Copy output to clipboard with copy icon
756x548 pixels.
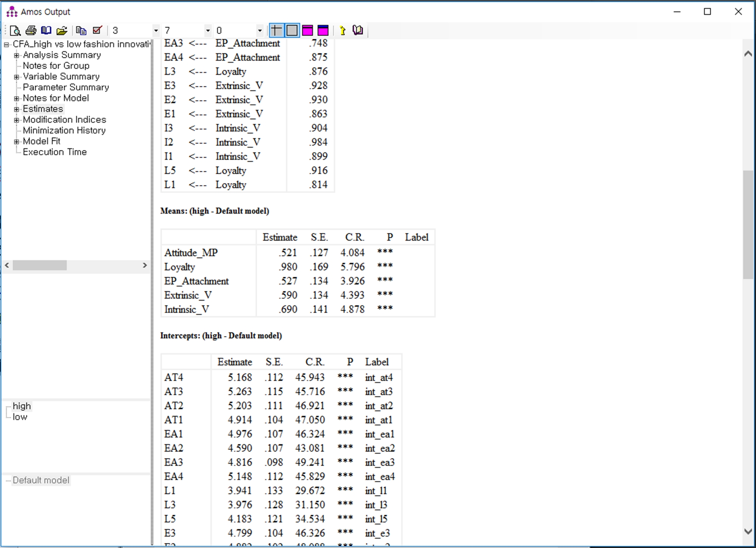point(81,31)
